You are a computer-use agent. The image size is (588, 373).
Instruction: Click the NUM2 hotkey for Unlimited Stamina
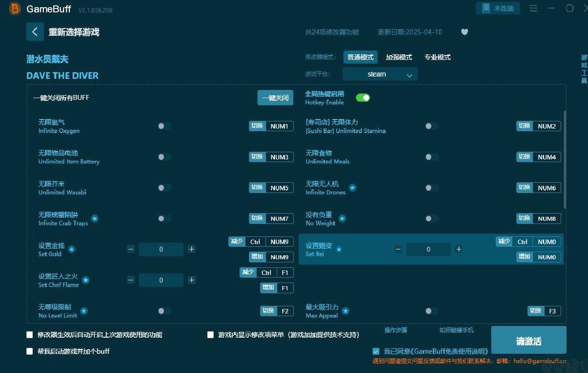547,126
